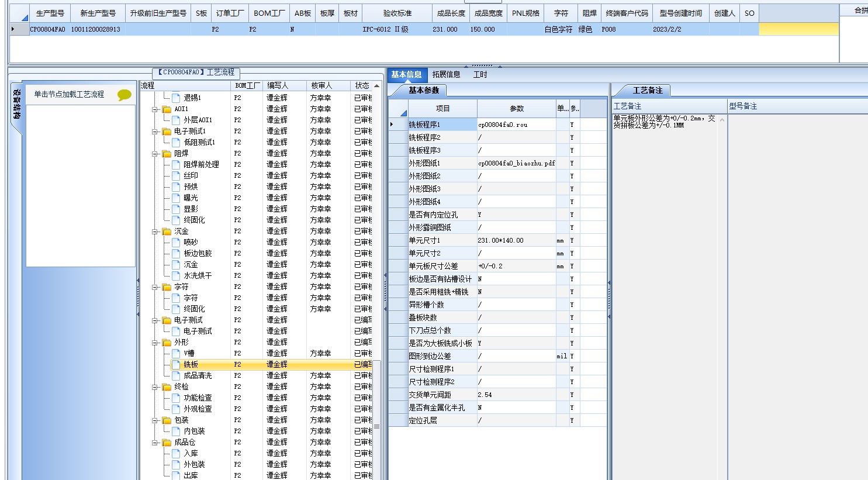Click the row selector of the CP00804FA0 record
The height and width of the screenshot is (480, 868).
(x=19, y=29)
